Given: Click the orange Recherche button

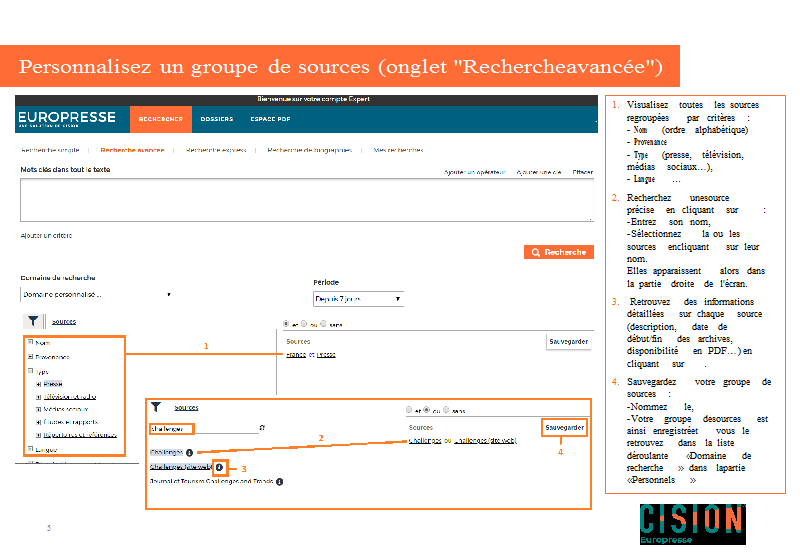Looking at the screenshot, I should 558,252.
